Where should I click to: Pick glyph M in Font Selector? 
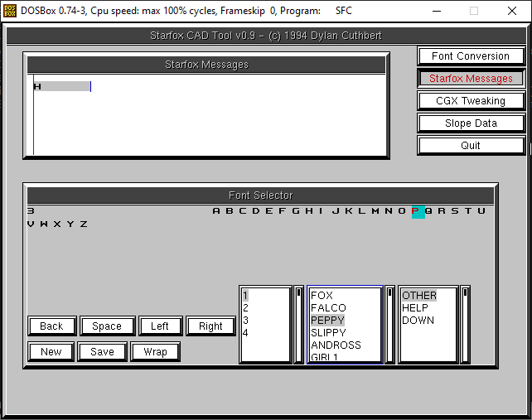(375, 211)
